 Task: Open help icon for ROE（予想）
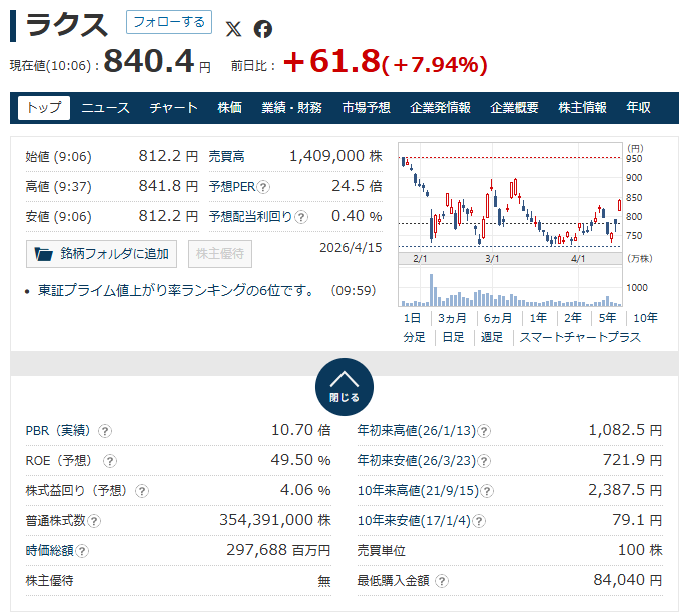click(110, 461)
